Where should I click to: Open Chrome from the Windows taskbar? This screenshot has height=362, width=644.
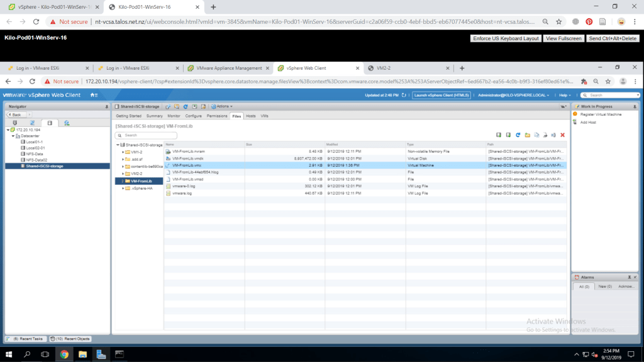pos(64,354)
